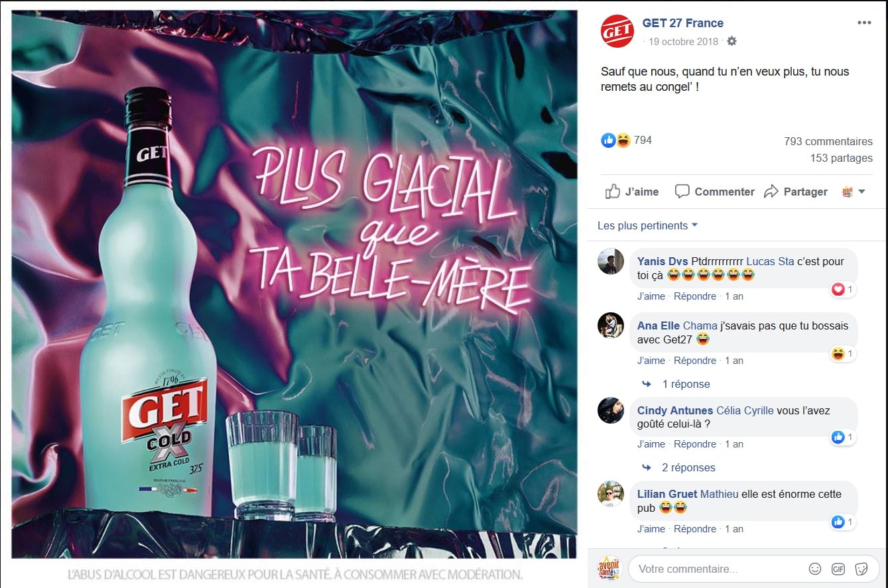The height and width of the screenshot is (588, 888).
Task: Click the post privacy gear icon
Action: (731, 41)
